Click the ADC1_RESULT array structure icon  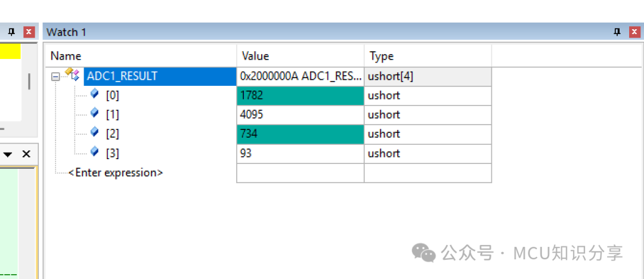[x=72, y=75]
